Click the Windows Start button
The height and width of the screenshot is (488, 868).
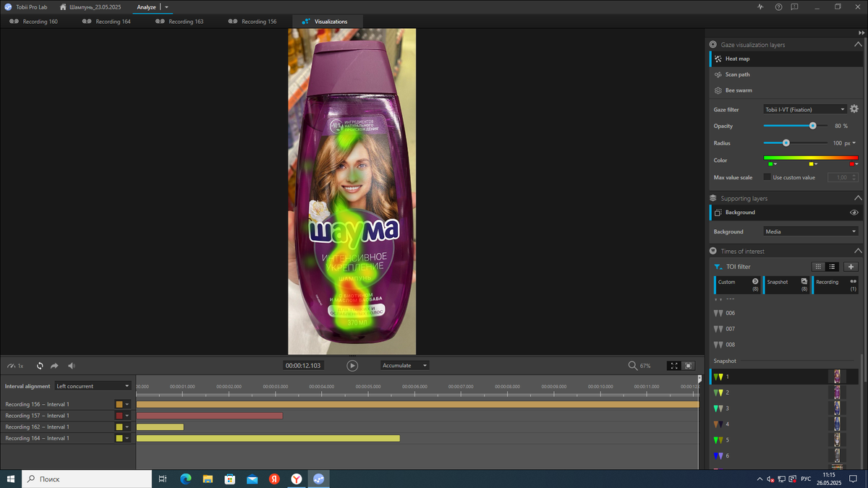11,479
